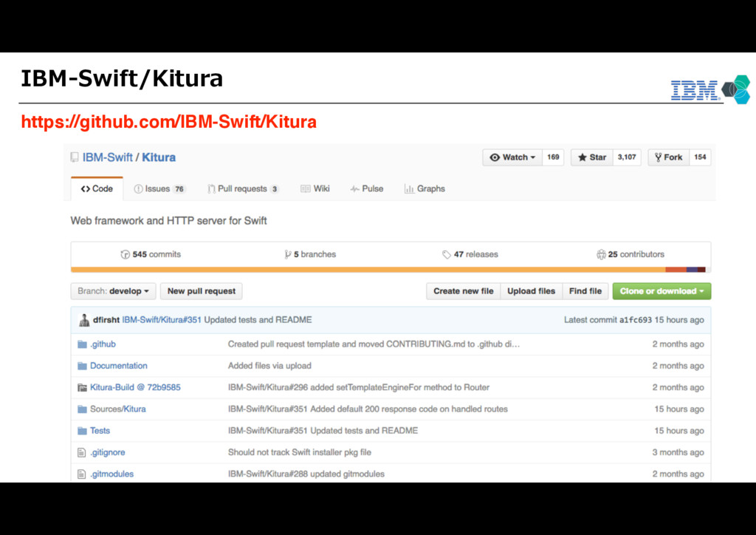Click the Documentation folder icon

(x=82, y=366)
